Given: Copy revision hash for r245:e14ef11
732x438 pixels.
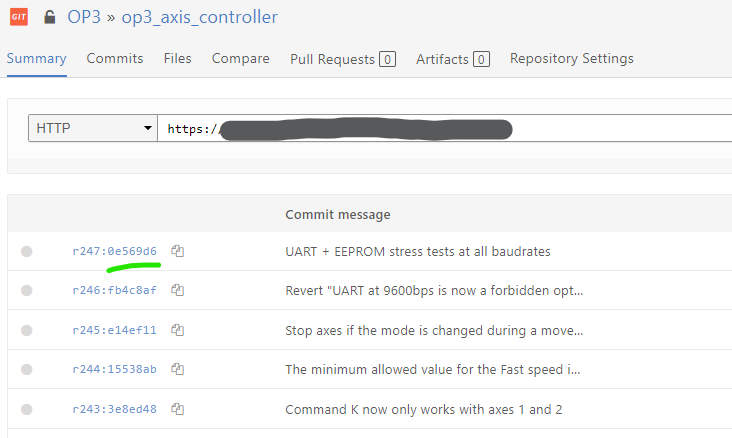Looking at the screenshot, I should click(x=177, y=330).
